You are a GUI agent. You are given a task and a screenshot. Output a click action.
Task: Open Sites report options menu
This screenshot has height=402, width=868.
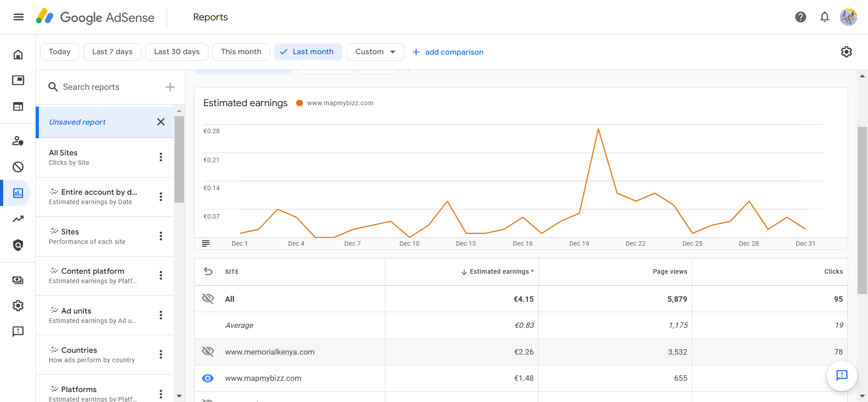tap(161, 236)
